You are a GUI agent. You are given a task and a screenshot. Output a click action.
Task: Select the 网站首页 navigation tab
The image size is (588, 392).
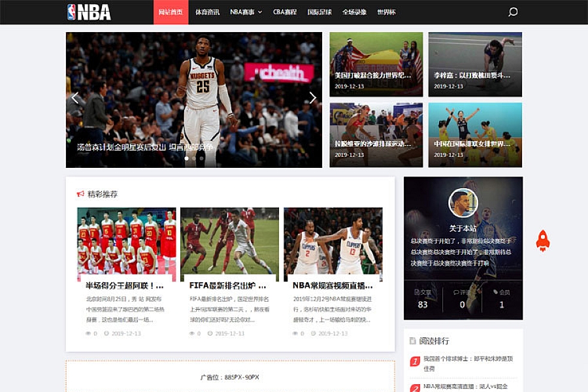pyautogui.click(x=171, y=12)
